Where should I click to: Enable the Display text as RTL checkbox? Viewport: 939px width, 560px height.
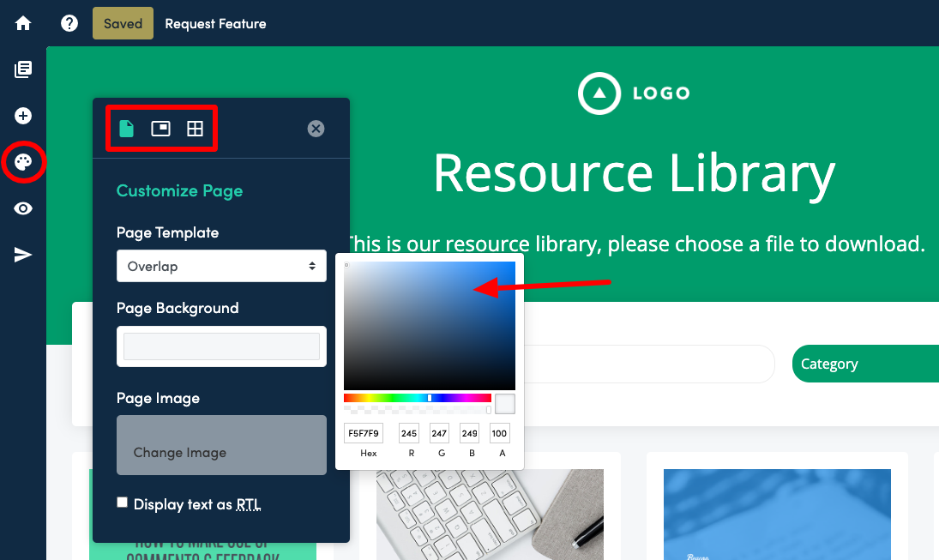point(122,502)
